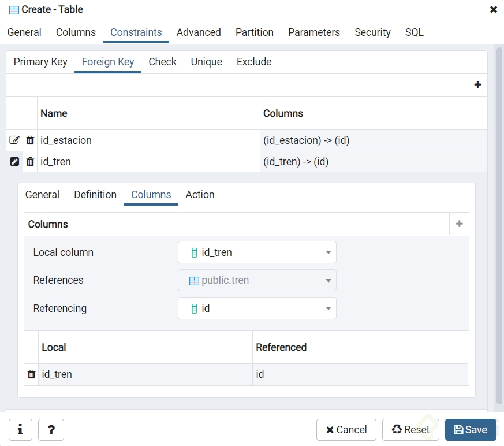This screenshot has width=504, height=446.
Task: Delete the id_tren foreign key constraint
Action: (31, 162)
